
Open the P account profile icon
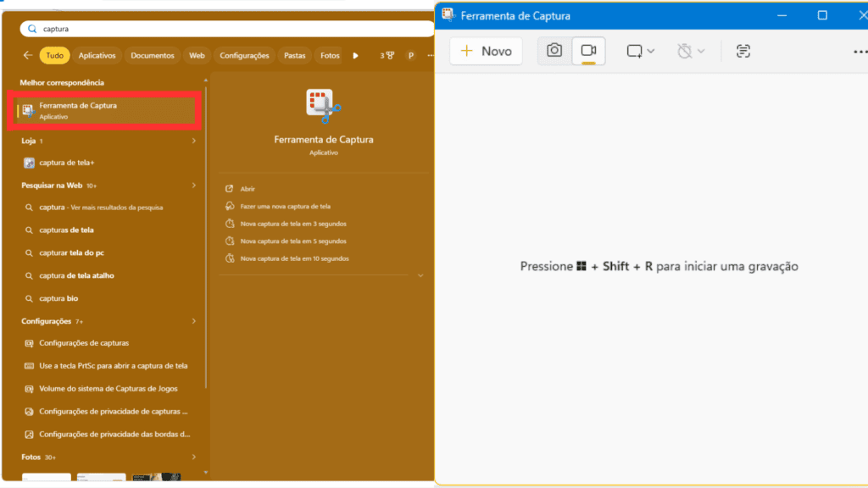[x=411, y=55]
